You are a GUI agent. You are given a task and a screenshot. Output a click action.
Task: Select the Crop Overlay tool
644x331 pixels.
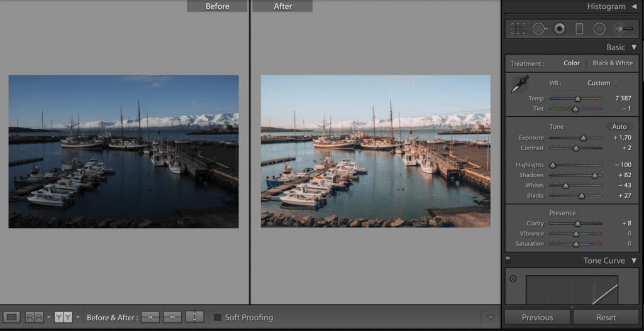[518, 28]
